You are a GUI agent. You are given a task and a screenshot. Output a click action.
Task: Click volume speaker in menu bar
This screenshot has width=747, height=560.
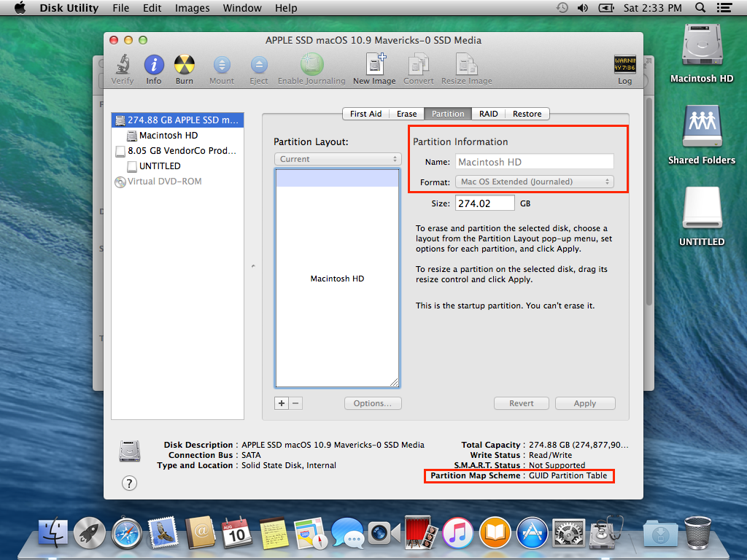(x=583, y=8)
